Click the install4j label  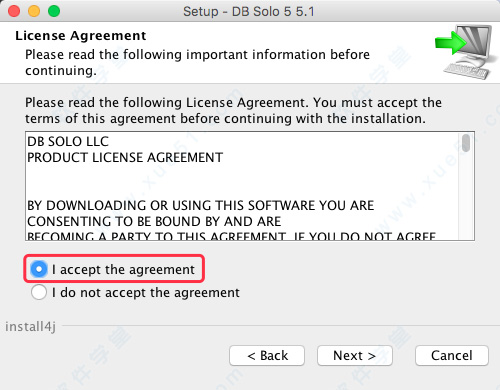click(x=30, y=327)
